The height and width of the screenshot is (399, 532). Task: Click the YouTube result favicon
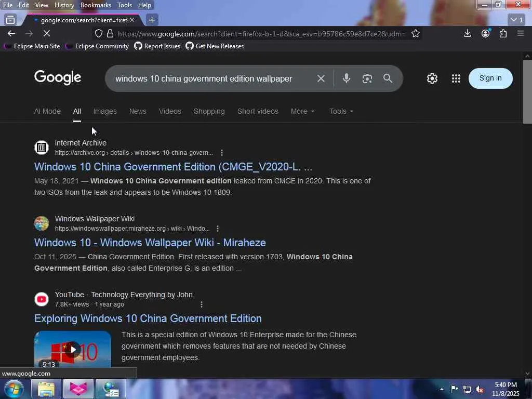click(x=42, y=299)
